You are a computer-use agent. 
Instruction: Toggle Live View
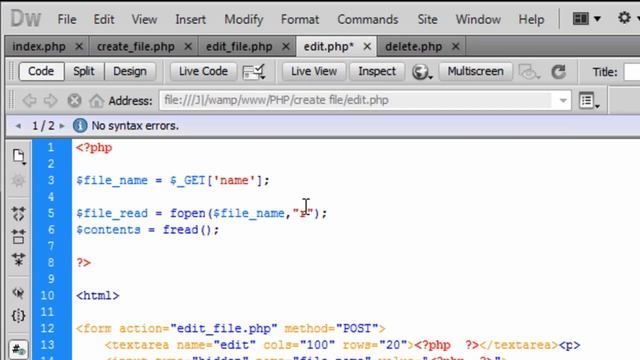[x=314, y=71]
